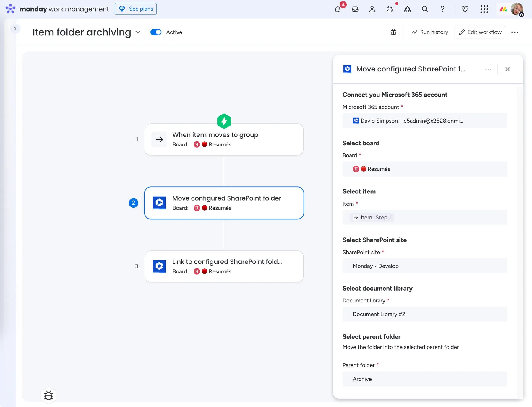Click the search magnifier icon

point(425,9)
